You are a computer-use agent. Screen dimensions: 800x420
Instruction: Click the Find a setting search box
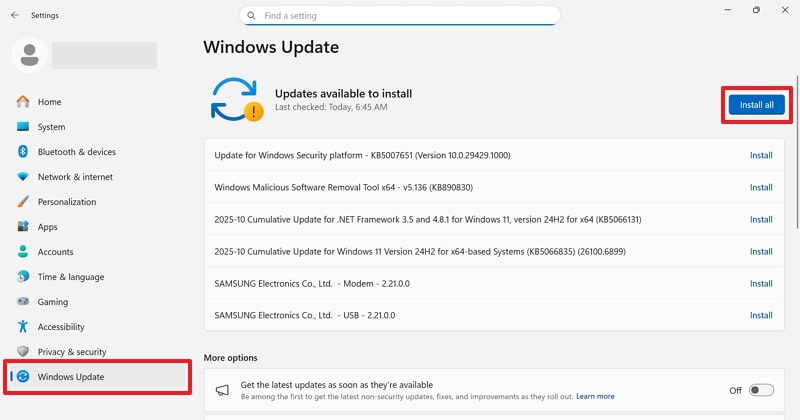coord(400,16)
